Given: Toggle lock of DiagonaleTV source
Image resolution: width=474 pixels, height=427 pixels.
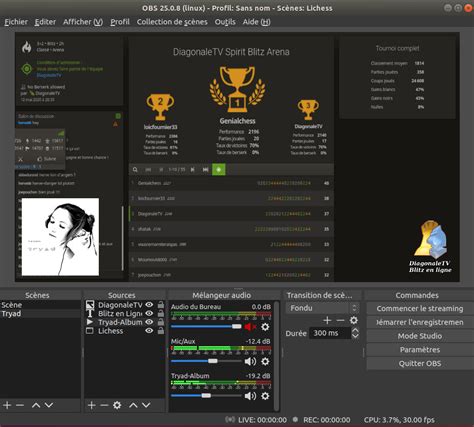Looking at the screenshot, I should coord(161,305).
